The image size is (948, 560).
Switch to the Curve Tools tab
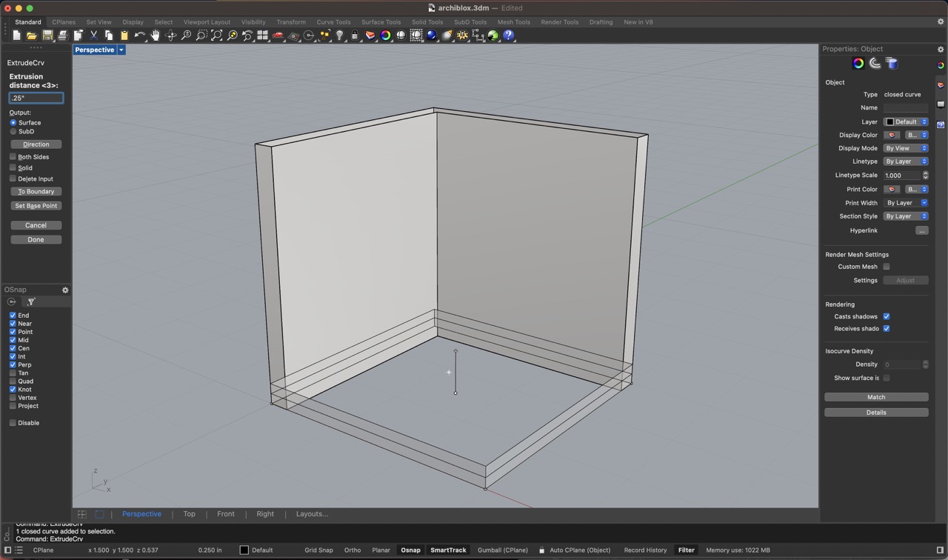pos(333,22)
